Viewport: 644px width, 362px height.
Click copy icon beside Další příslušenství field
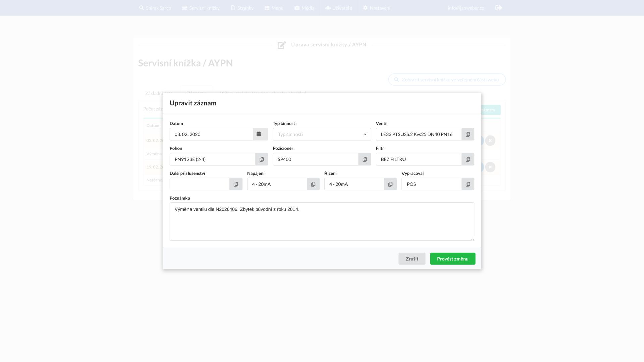coord(236,184)
